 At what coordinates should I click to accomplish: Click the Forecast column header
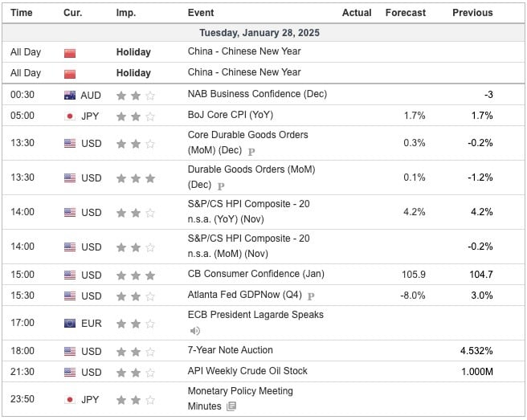click(406, 13)
